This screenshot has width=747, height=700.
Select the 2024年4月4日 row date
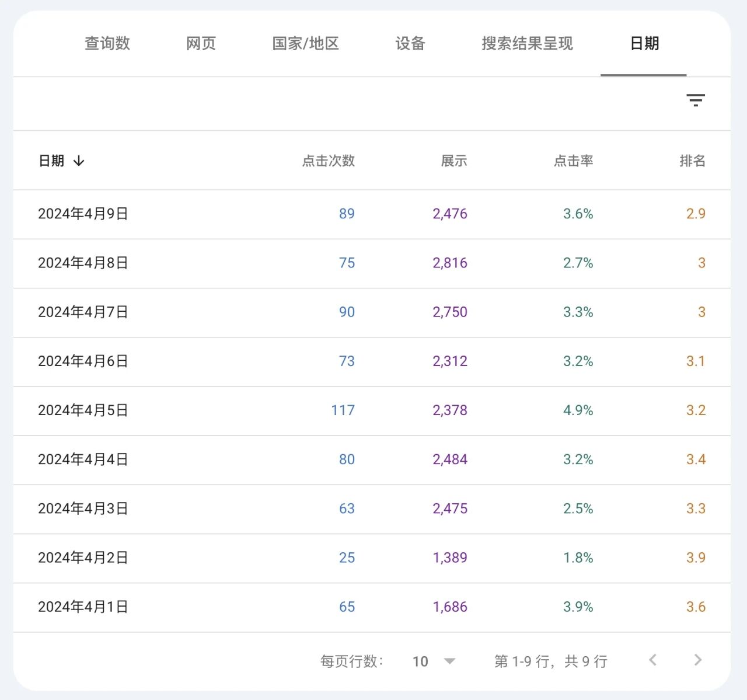83,459
